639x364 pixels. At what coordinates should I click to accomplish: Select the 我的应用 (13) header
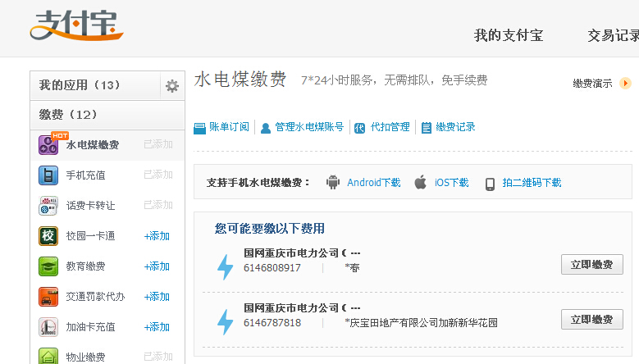[x=95, y=85]
